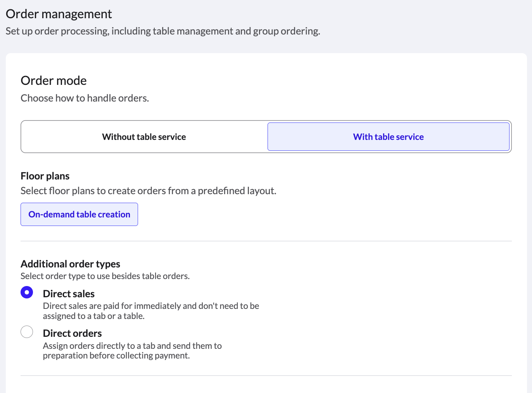Click the On-demand table creation button

click(79, 214)
